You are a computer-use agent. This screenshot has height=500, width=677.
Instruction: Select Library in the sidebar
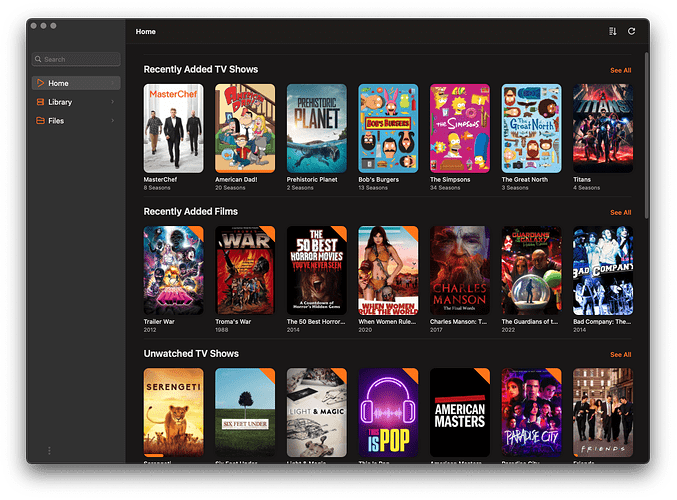click(76, 102)
